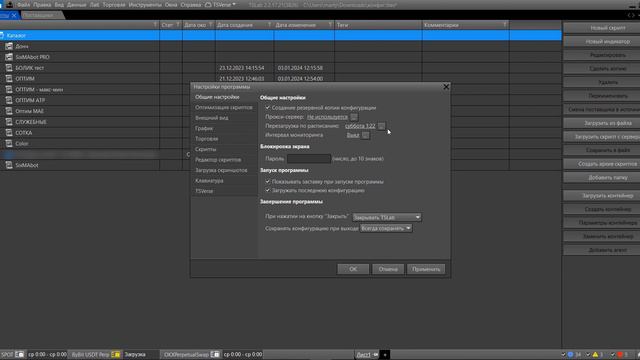Viewport: 640px width, 360px height.
Task: Select Клавиатура settings section
Action: pyautogui.click(x=224, y=180)
